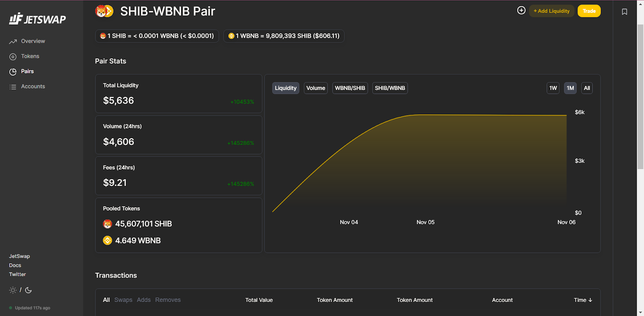Filter transactions to Adds
The width and height of the screenshot is (644, 316).
[x=144, y=300]
